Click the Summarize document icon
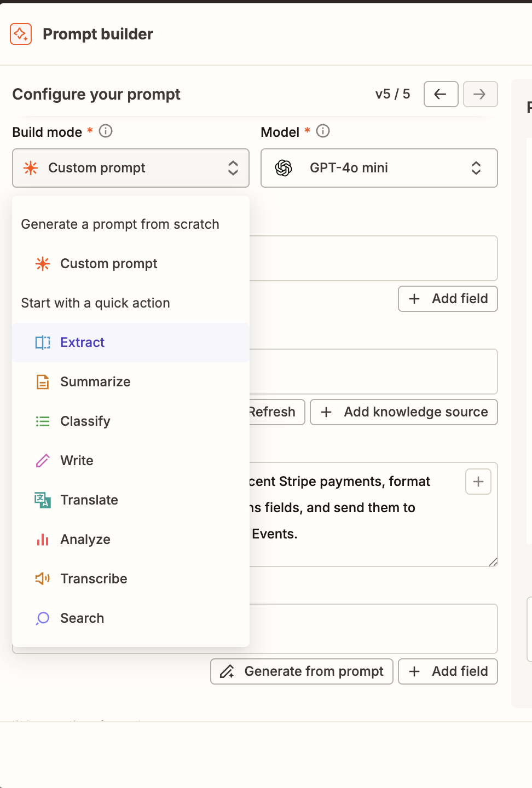This screenshot has width=532, height=788. point(43,382)
